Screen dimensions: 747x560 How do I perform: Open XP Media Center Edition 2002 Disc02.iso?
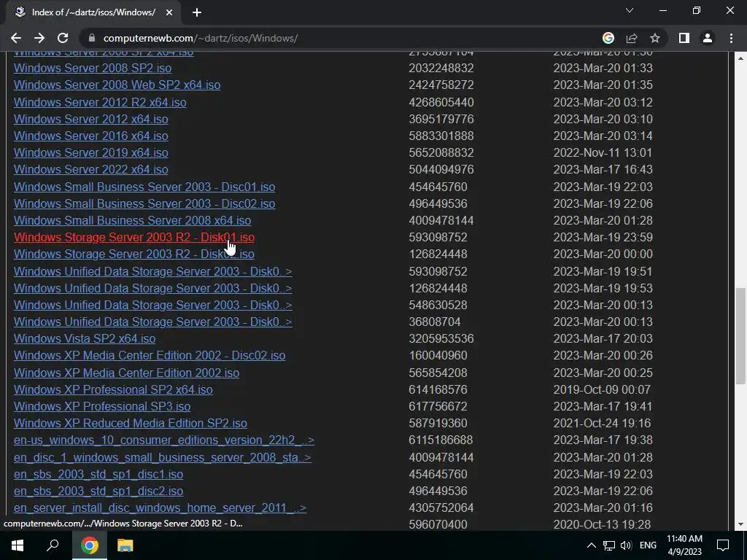[150, 355]
